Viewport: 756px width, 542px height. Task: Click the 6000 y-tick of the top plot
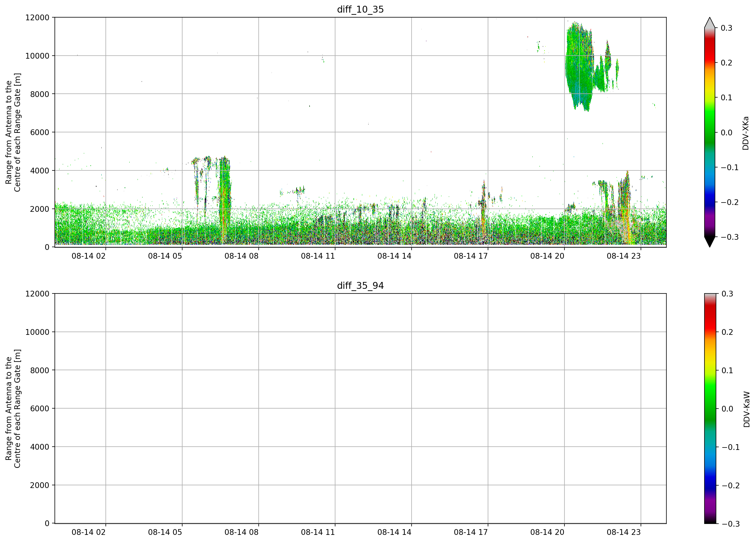tap(40, 132)
